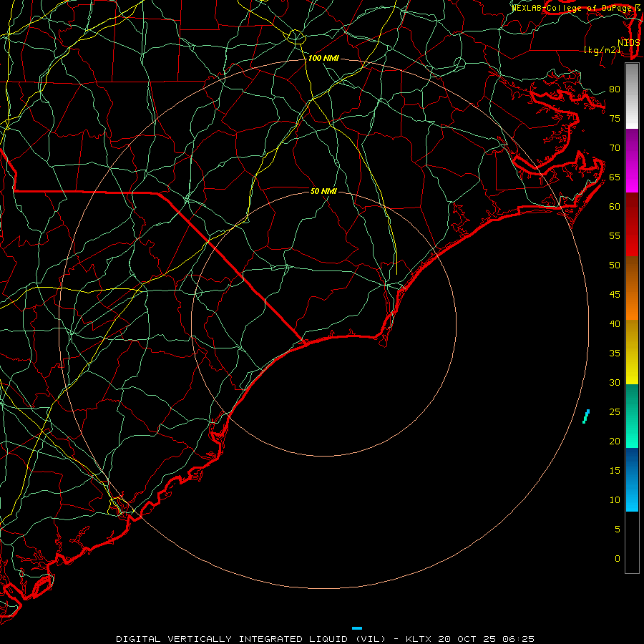
Task: Click the NIDS label above the color scale
Action: click(x=629, y=43)
